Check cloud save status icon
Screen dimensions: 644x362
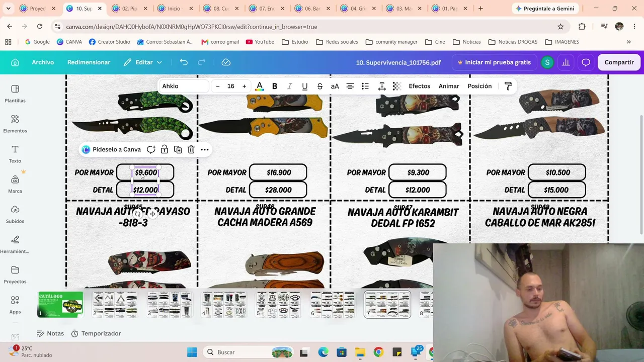pos(226,62)
